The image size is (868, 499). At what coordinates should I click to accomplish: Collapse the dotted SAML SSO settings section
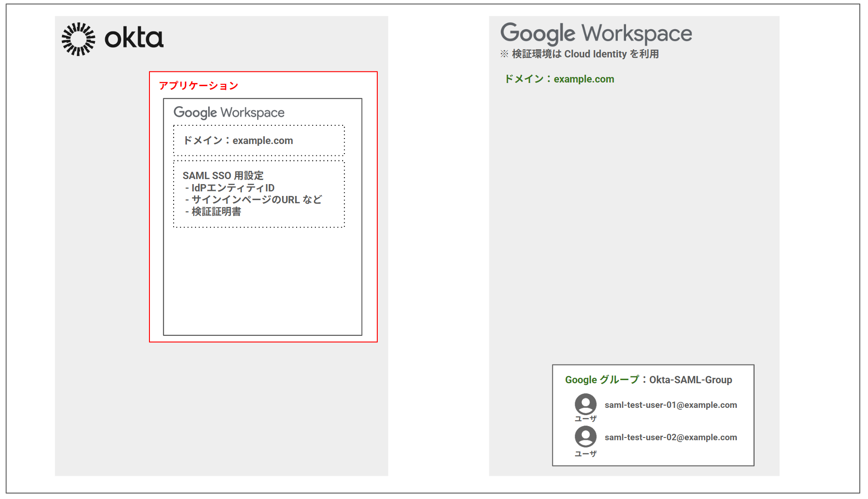(x=258, y=194)
